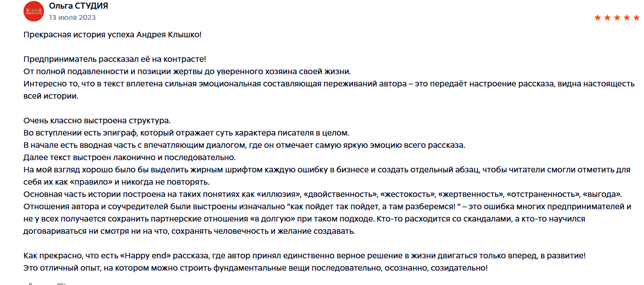Click the Ольга СТУДИЯ red avatar logo
This screenshot has width=644, height=285.
click(x=34, y=11)
